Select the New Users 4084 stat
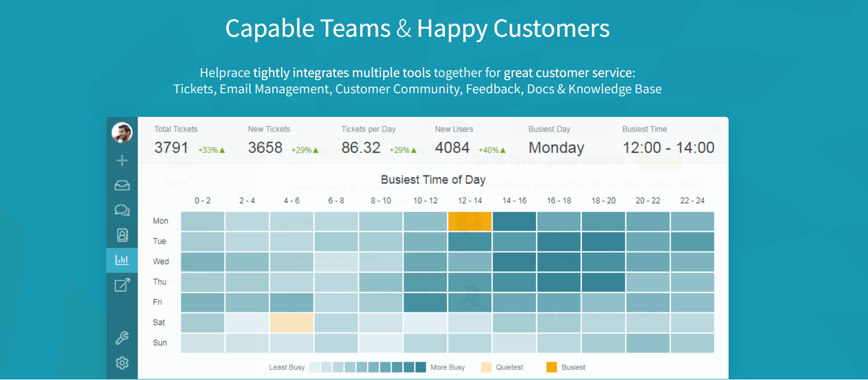The image size is (868, 380). (x=470, y=141)
